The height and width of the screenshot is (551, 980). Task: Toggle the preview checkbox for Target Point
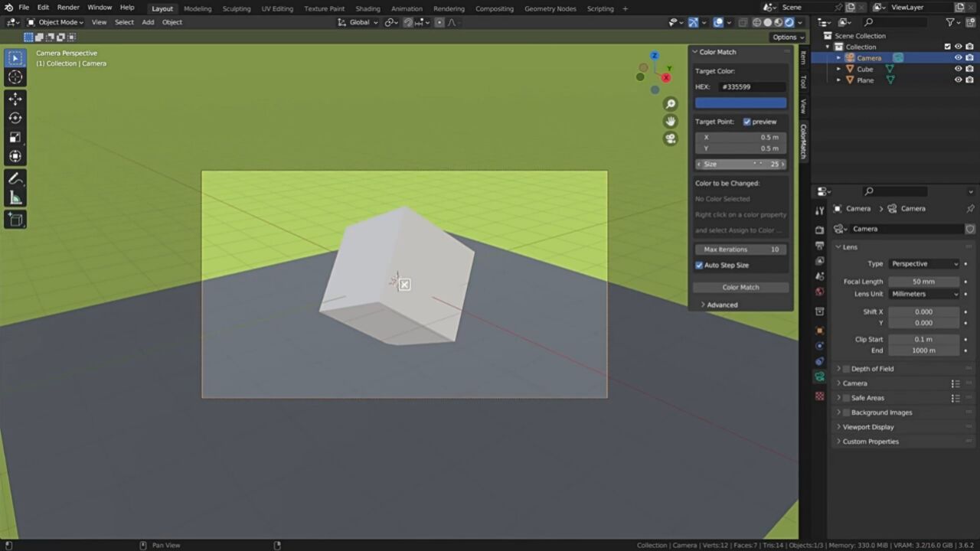747,121
